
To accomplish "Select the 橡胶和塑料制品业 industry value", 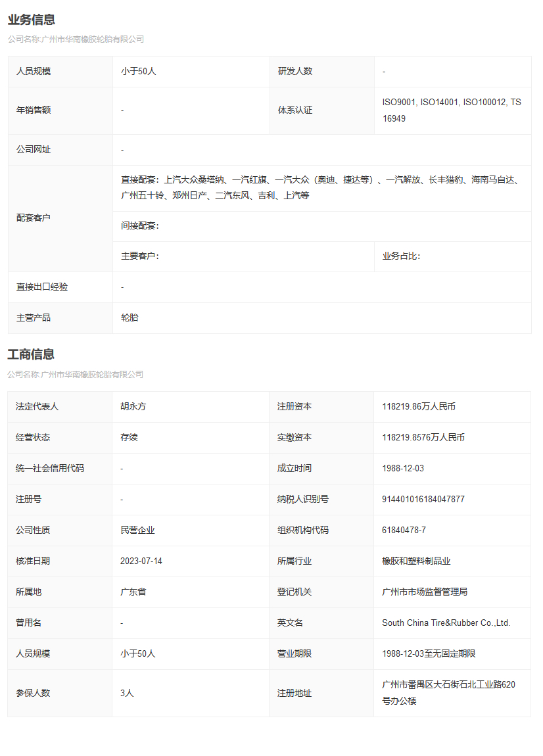I will tap(417, 561).
